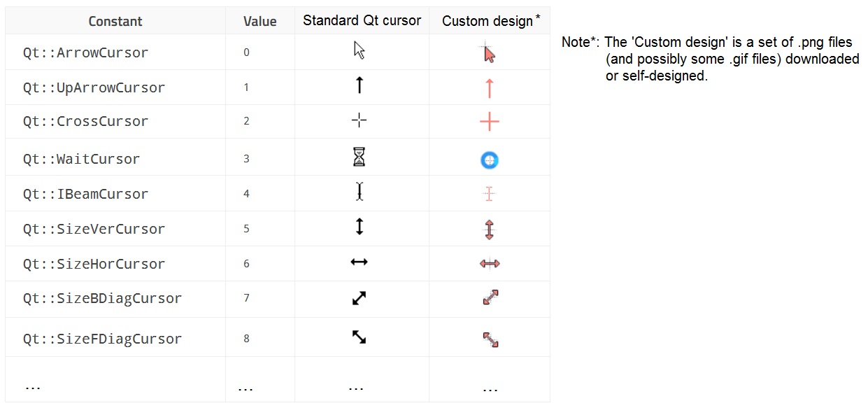The height and width of the screenshot is (408, 868).
Task: Click the Qt::SizeHorCursor constant name
Action: (x=94, y=264)
